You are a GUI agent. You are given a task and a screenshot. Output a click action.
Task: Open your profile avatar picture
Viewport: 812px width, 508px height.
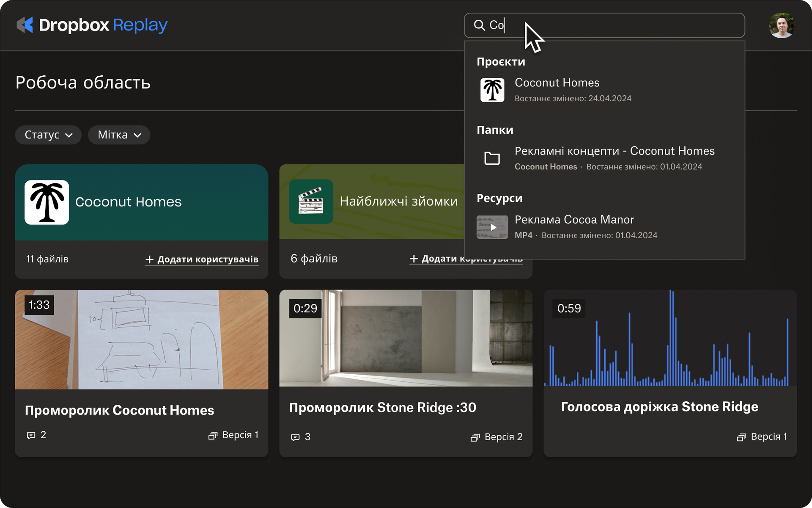coord(782,25)
